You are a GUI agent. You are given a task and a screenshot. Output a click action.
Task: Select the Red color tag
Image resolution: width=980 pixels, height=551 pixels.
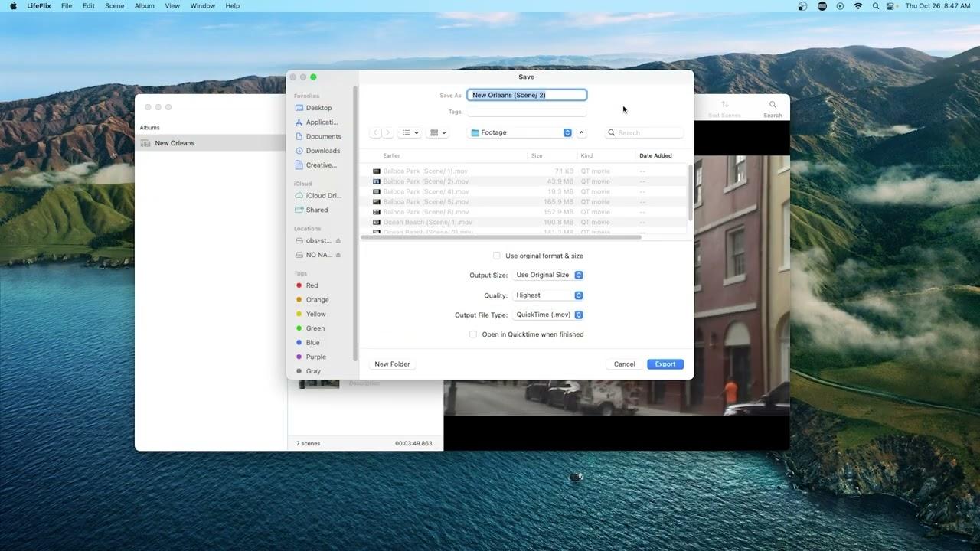[312, 285]
